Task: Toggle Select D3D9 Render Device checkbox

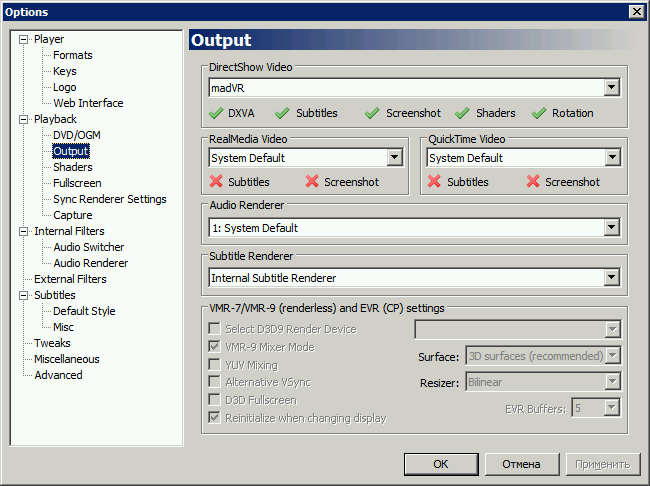Action: (x=214, y=329)
